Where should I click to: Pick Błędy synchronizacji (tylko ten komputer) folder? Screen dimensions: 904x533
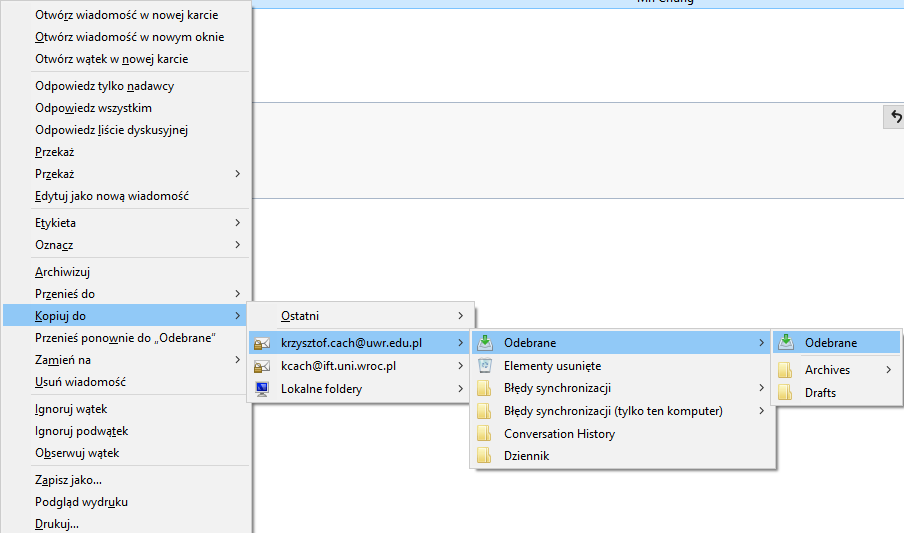(x=613, y=411)
